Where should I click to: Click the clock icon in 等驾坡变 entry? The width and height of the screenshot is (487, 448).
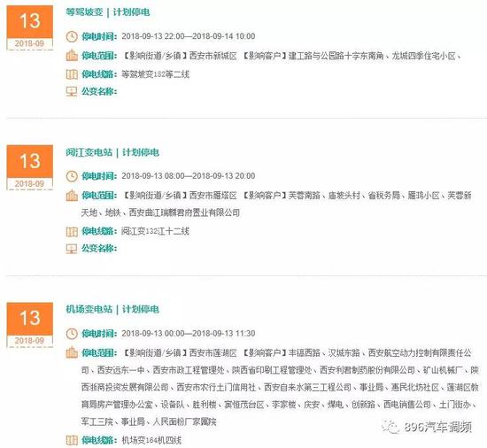pos(72,36)
